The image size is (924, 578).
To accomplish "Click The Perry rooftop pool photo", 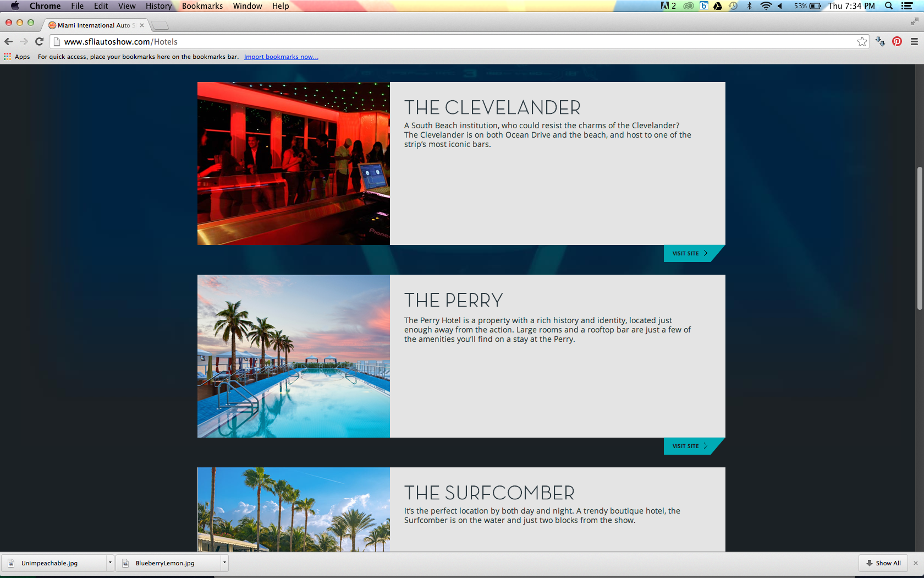I will point(294,356).
